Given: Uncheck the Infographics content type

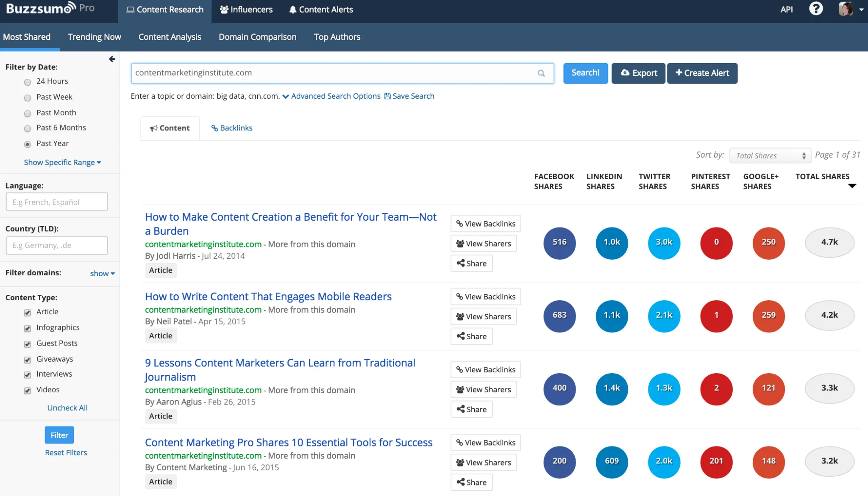Looking at the screenshot, I should [28, 328].
